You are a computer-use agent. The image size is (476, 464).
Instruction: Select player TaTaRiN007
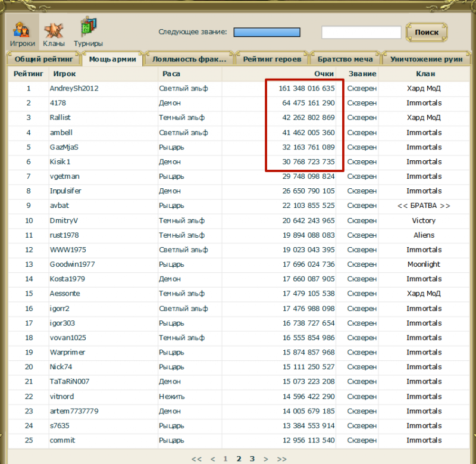70,382
